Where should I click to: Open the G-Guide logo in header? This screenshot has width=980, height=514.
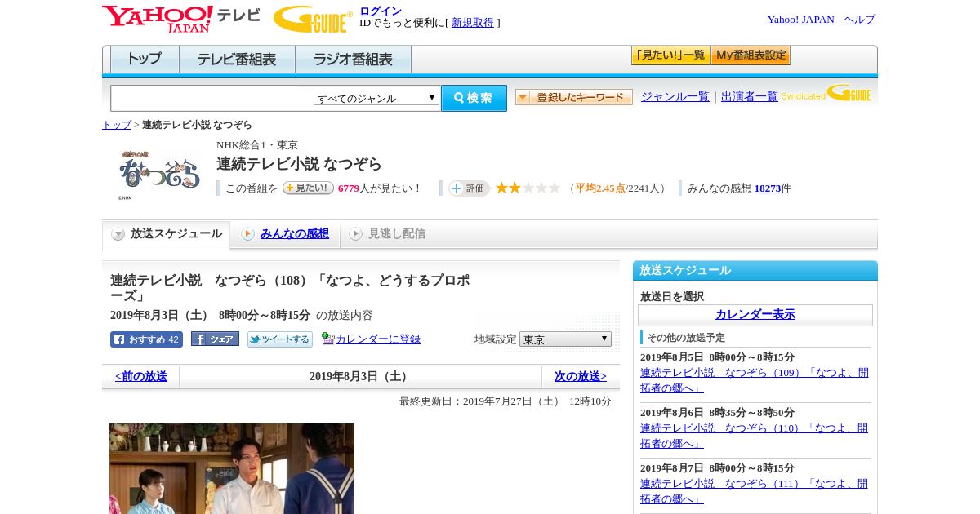pyautogui.click(x=313, y=19)
